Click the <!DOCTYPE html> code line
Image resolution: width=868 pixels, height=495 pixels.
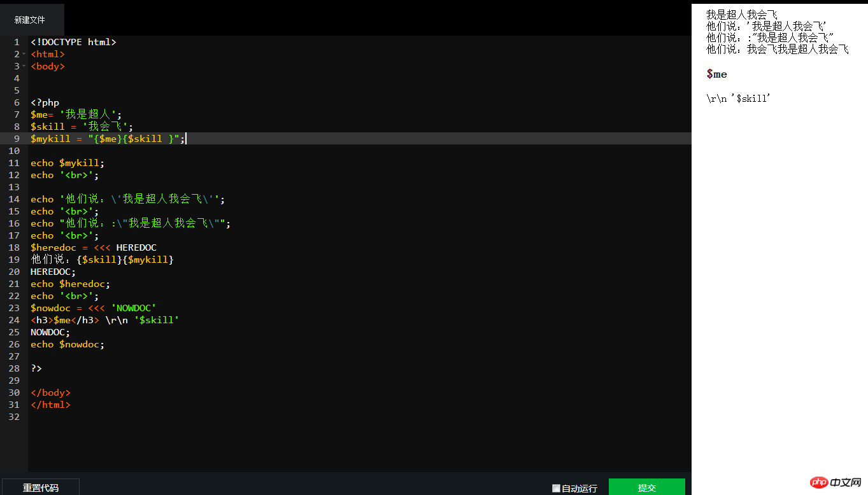click(x=73, y=42)
